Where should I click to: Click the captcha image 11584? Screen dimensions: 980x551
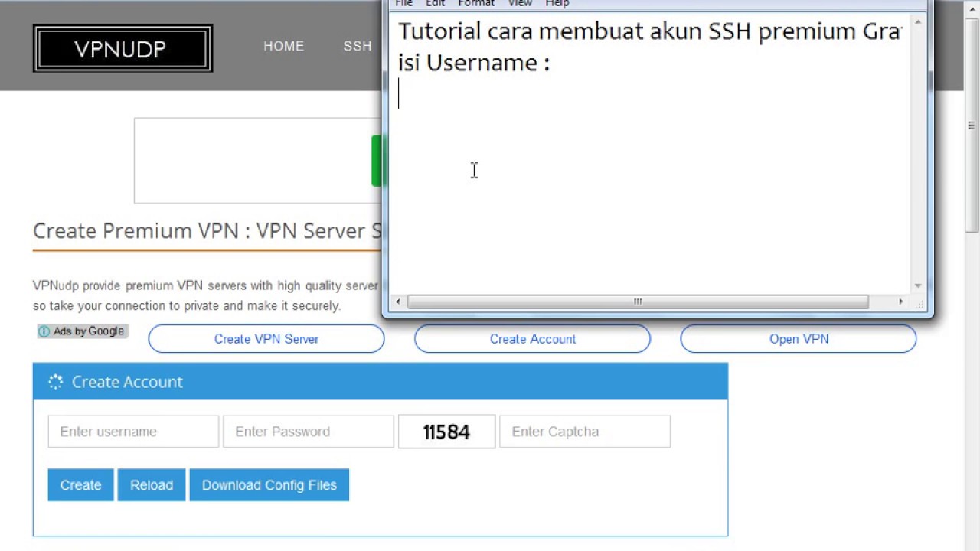tap(446, 432)
